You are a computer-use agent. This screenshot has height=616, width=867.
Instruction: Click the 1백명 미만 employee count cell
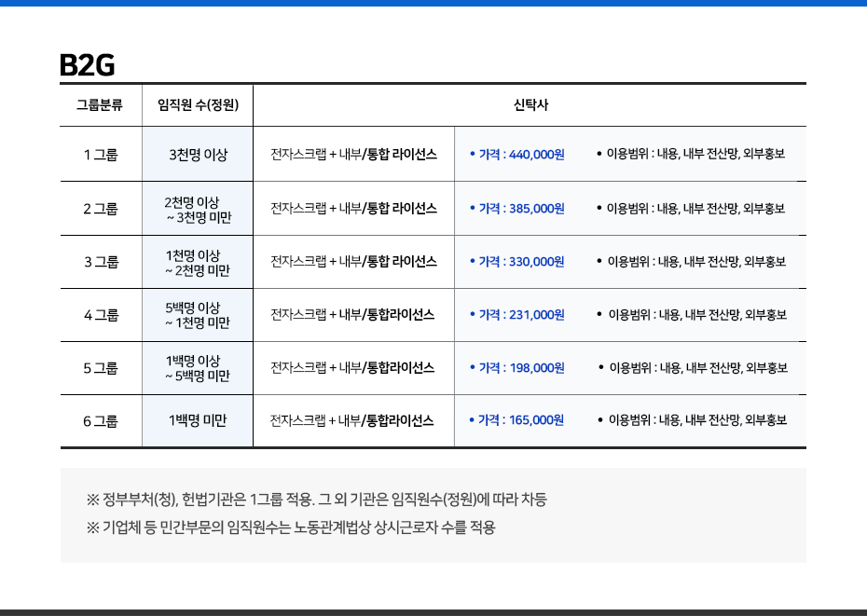[x=198, y=421]
